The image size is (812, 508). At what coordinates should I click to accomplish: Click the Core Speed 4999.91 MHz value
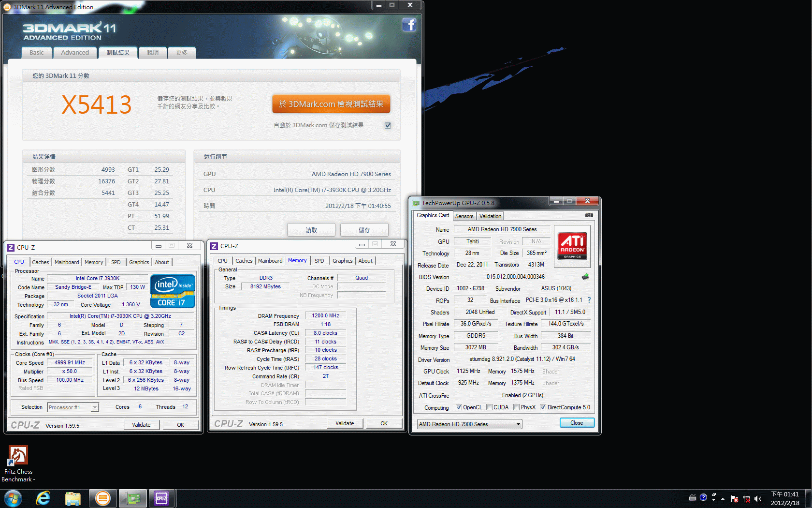(x=70, y=362)
